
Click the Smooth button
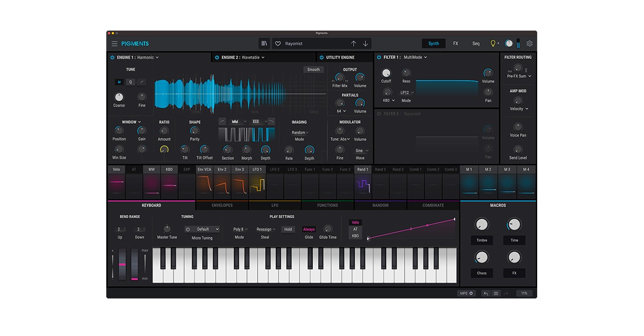point(313,70)
